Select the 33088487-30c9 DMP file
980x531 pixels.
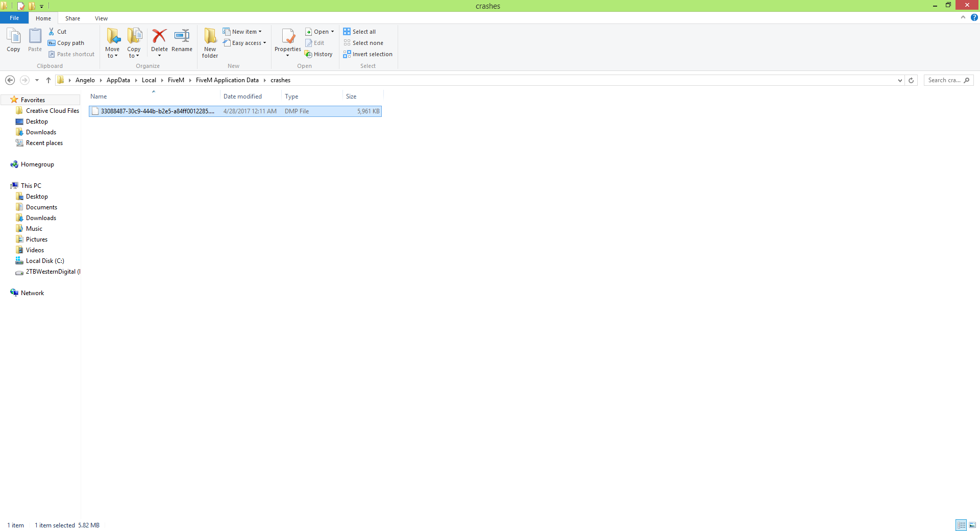click(x=235, y=111)
